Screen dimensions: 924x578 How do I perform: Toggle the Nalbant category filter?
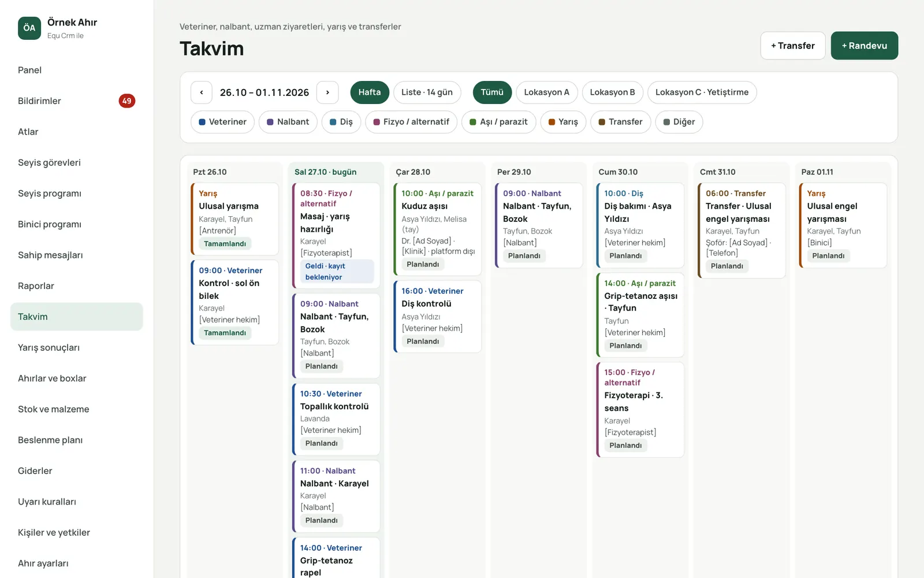tap(288, 122)
